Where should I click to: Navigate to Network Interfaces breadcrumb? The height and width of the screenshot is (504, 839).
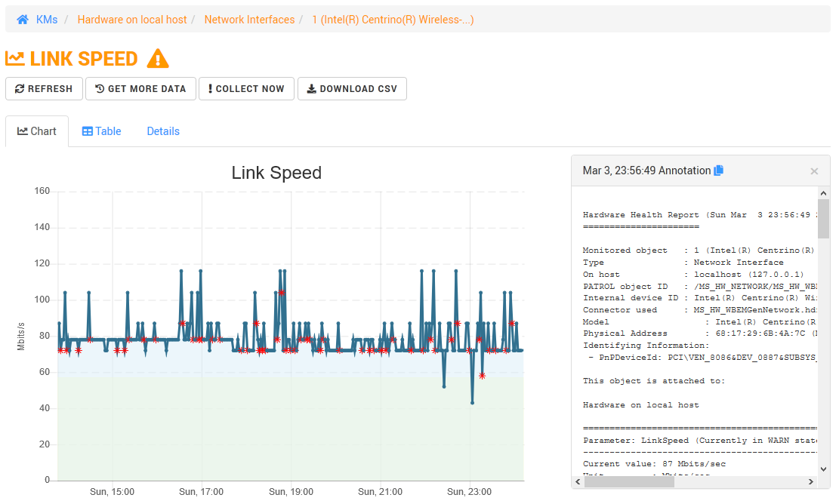[x=249, y=20]
